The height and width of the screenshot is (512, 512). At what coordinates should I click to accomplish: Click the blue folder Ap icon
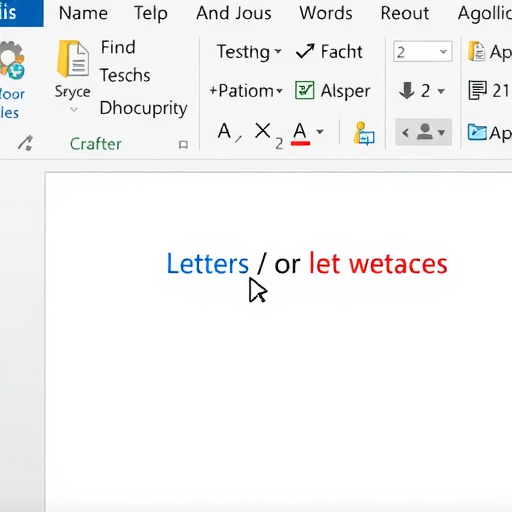(x=477, y=132)
